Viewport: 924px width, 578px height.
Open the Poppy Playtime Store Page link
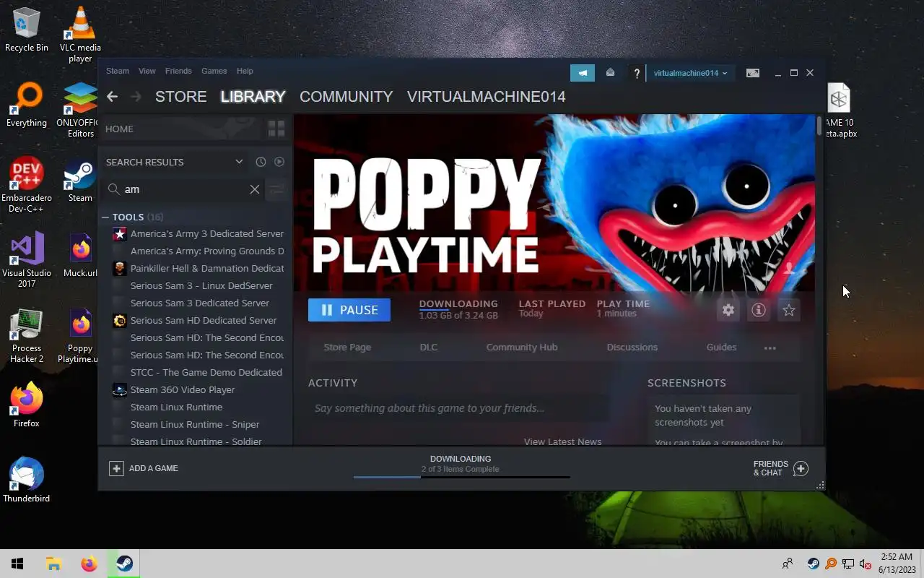[x=347, y=348]
